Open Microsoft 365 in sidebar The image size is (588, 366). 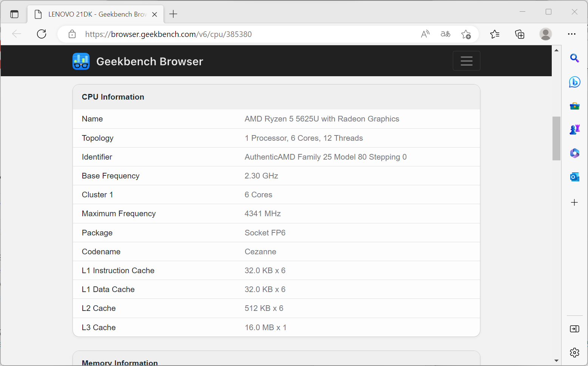pos(574,153)
